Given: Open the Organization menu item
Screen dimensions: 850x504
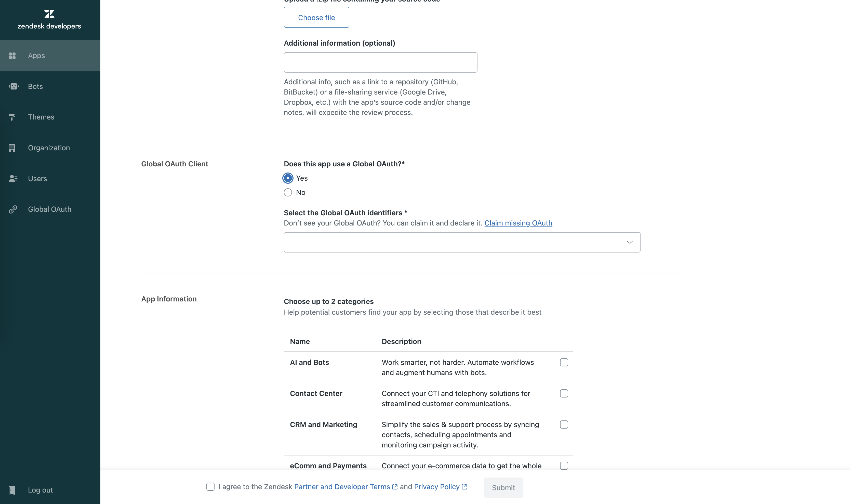Looking at the screenshot, I should click(x=49, y=148).
